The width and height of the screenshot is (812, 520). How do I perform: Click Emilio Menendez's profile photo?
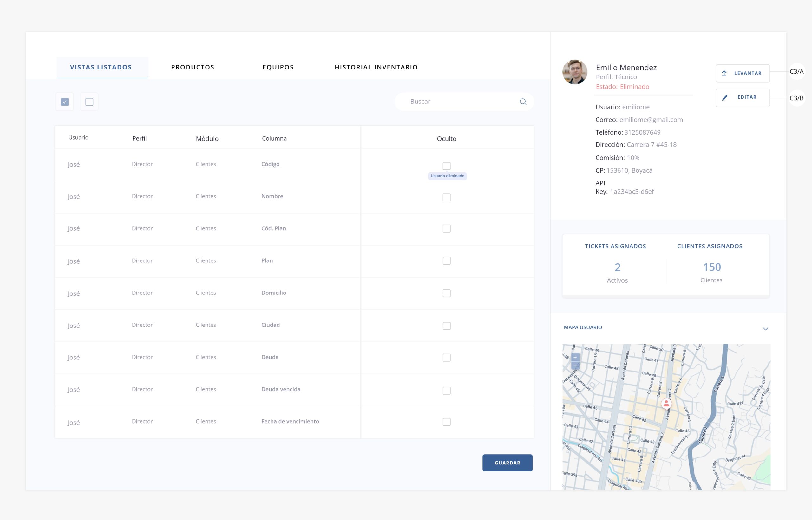pyautogui.click(x=574, y=72)
